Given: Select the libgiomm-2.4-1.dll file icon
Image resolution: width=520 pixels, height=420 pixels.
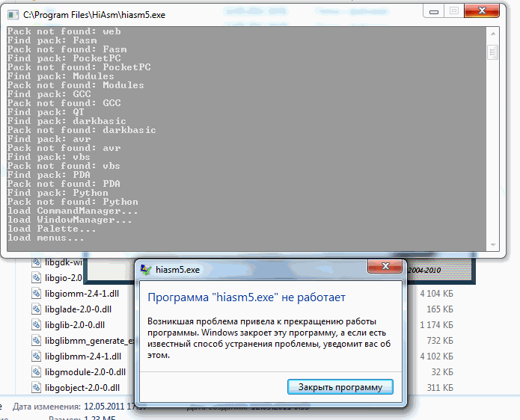Looking at the screenshot, I should tap(37, 294).
